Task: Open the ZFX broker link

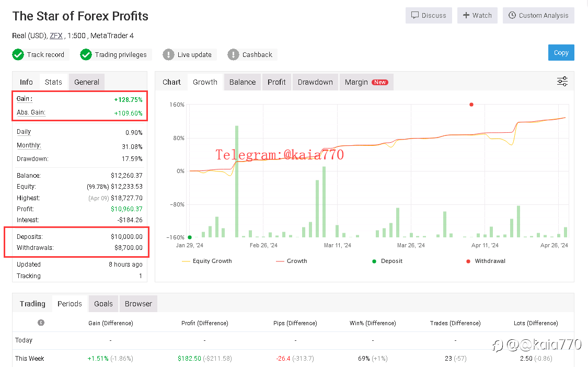Action: 56,36
